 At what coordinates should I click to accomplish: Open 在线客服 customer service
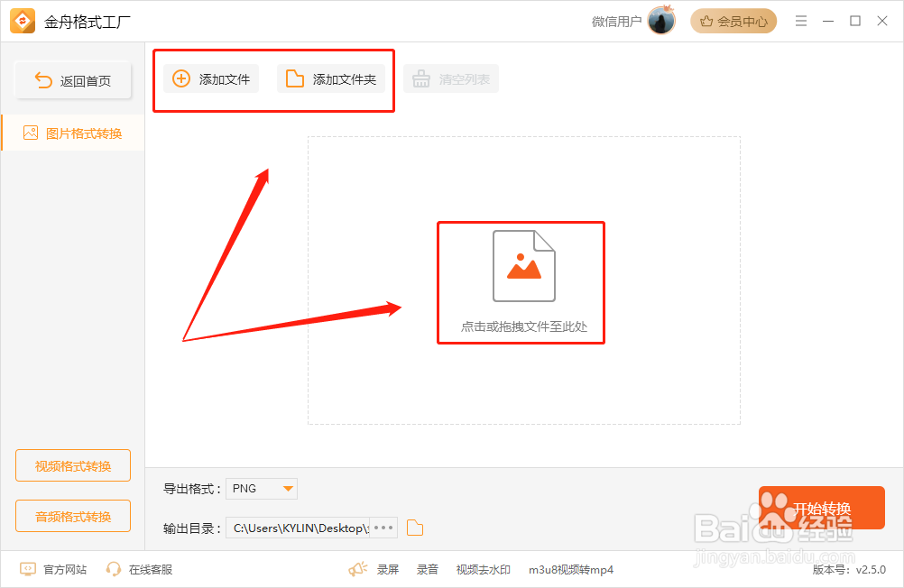pyautogui.click(x=147, y=569)
